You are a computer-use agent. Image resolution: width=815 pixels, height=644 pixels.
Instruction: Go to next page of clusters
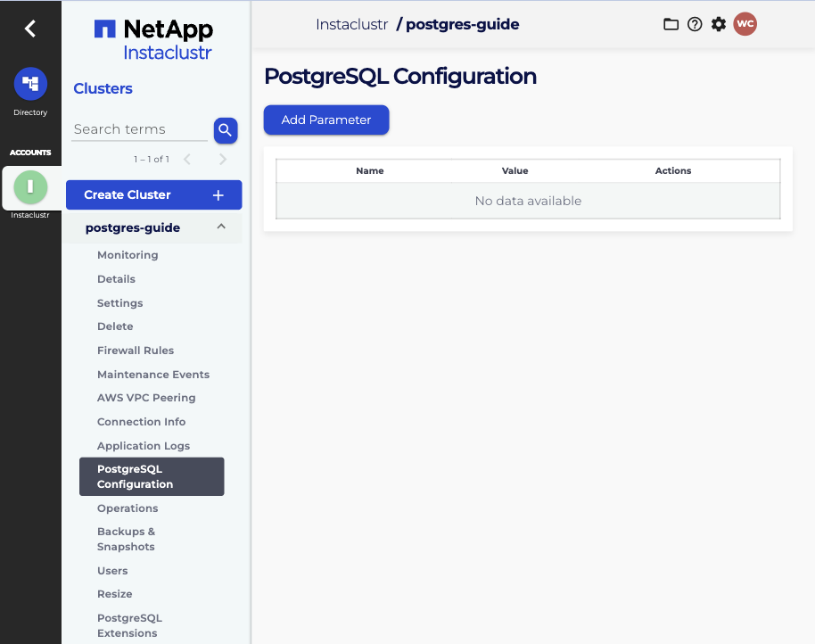pos(223,160)
